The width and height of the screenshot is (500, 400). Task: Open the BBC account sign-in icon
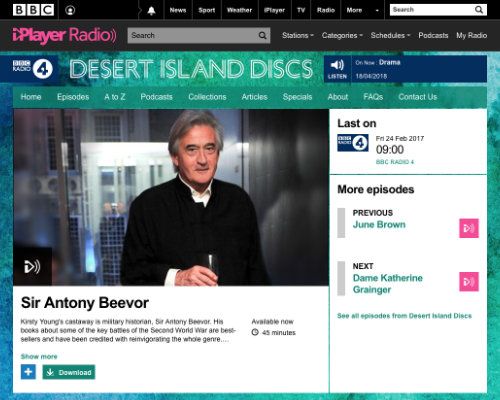point(70,10)
